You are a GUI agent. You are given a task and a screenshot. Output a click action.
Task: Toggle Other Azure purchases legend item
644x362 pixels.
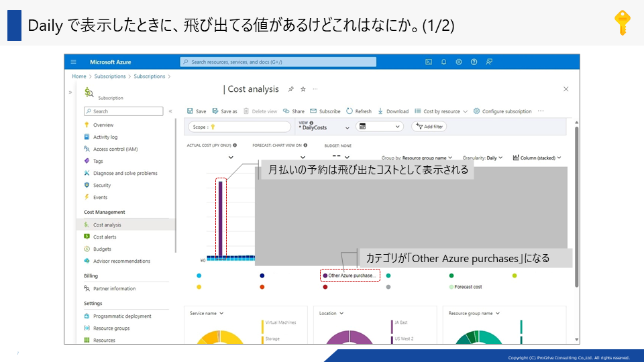click(x=350, y=276)
